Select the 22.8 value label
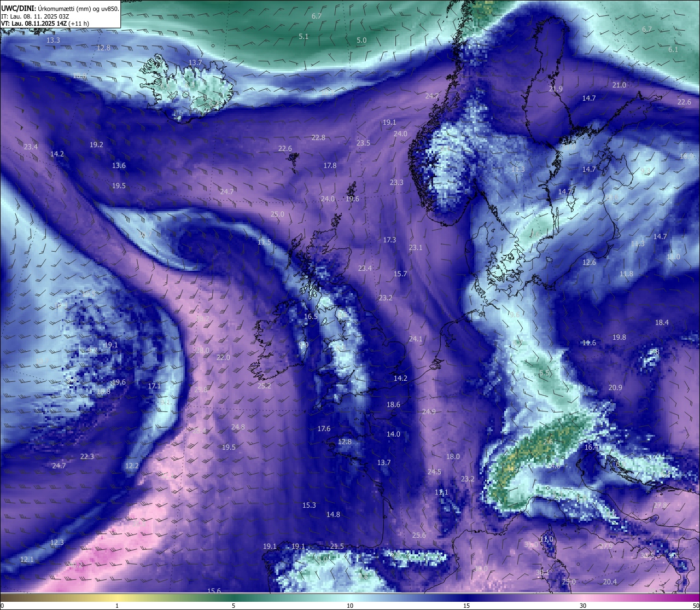This screenshot has height=610, width=700. 318,138
